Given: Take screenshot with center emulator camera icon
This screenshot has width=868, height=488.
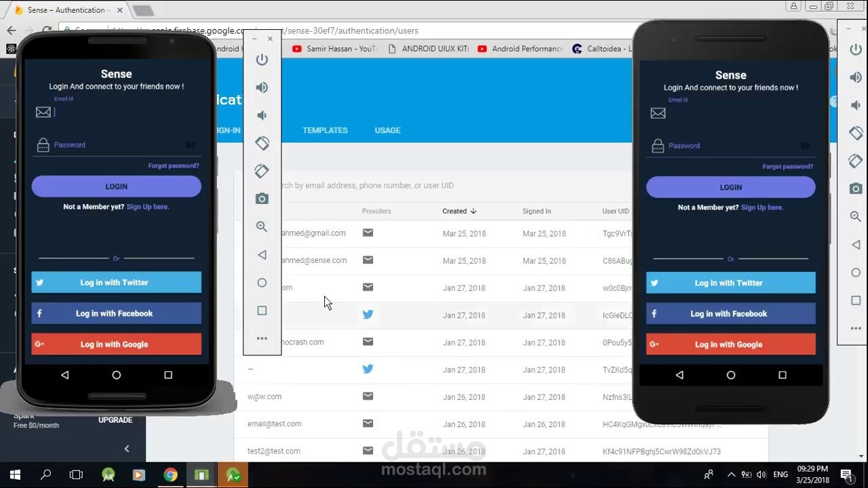Looking at the screenshot, I should tap(262, 199).
